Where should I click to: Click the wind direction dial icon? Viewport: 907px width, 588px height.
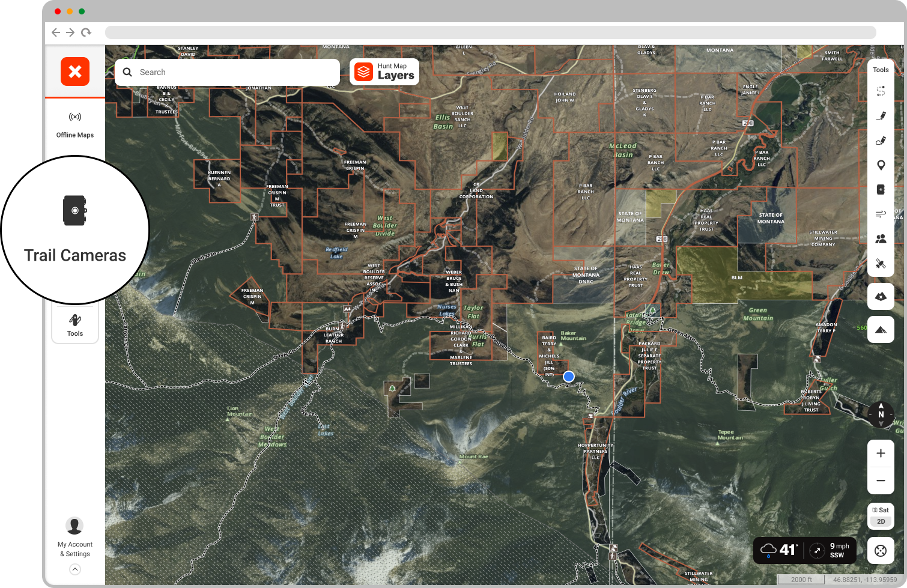click(x=817, y=550)
